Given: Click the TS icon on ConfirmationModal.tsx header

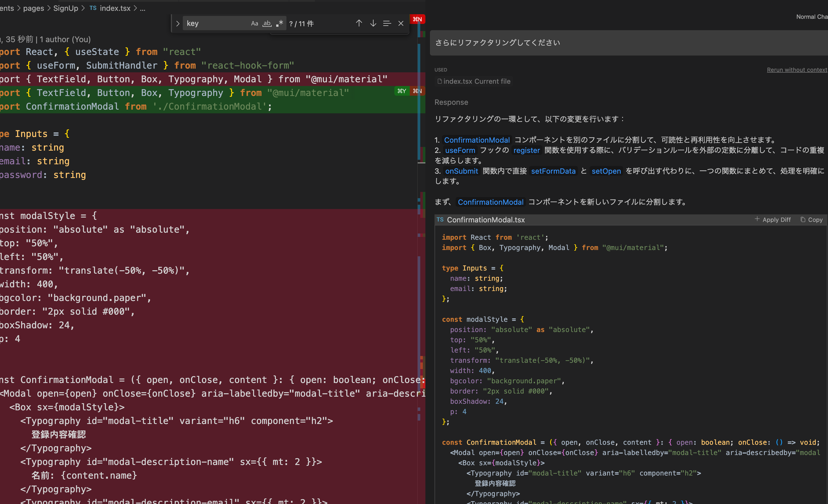Looking at the screenshot, I should coord(440,220).
